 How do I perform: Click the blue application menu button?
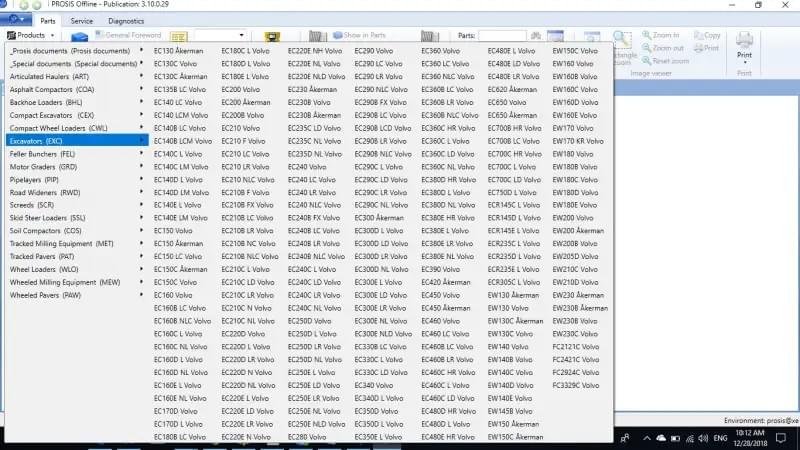(x=16, y=19)
